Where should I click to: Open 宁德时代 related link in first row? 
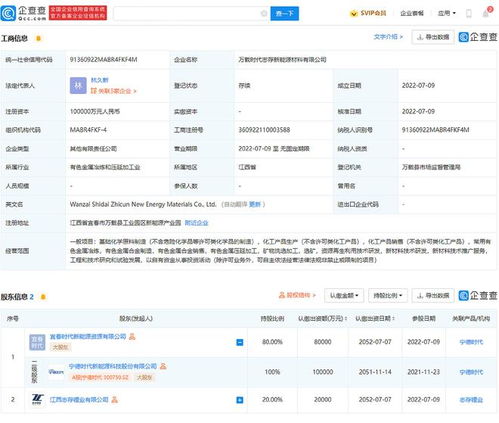(471, 342)
